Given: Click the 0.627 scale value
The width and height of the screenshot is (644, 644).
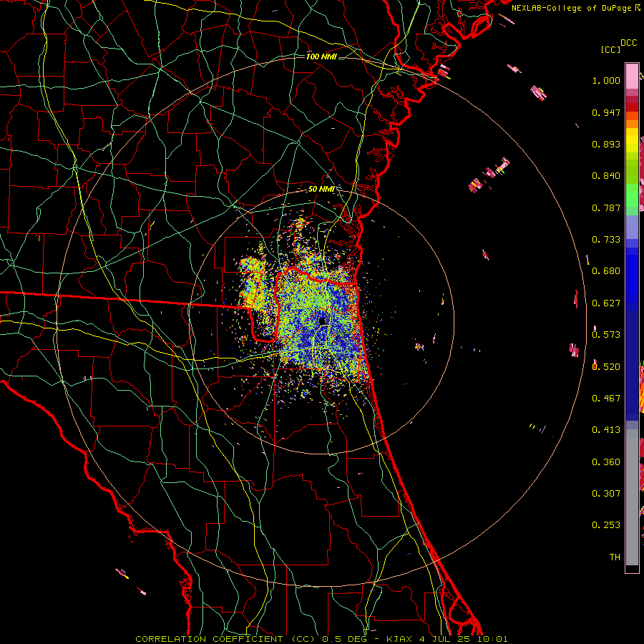Looking at the screenshot, I should [606, 303].
